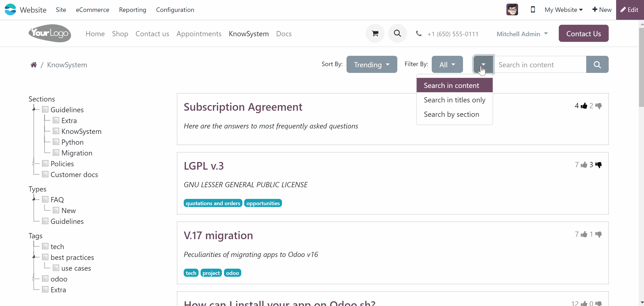This screenshot has width=644, height=306.
Task: Collapse the Guidelines section tree node
Action: (x=34, y=109)
